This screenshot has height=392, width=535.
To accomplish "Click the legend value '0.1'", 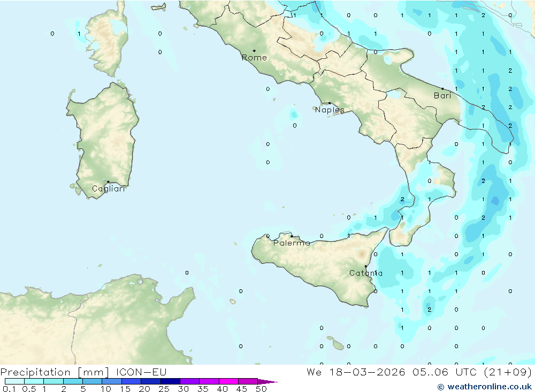I will [9, 389].
